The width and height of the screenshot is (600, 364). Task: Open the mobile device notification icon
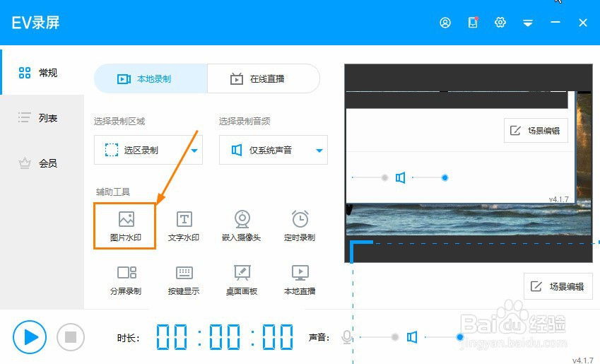473,22
